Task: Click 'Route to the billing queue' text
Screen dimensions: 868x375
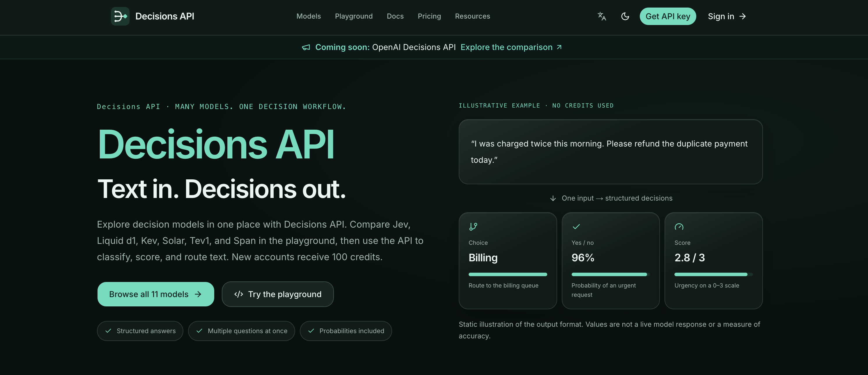Action: tap(503, 285)
